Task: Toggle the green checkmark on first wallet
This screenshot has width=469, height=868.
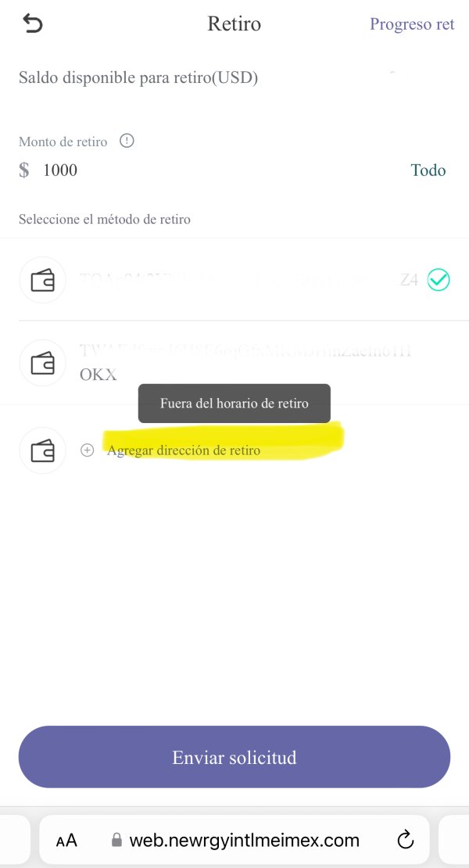Action: 439,280
